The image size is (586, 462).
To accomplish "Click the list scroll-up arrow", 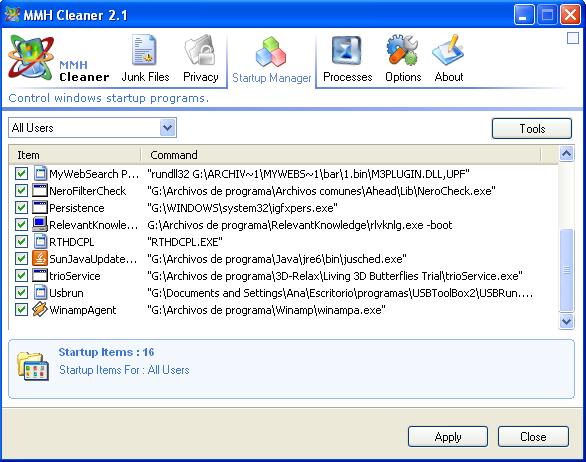I will coord(566,154).
